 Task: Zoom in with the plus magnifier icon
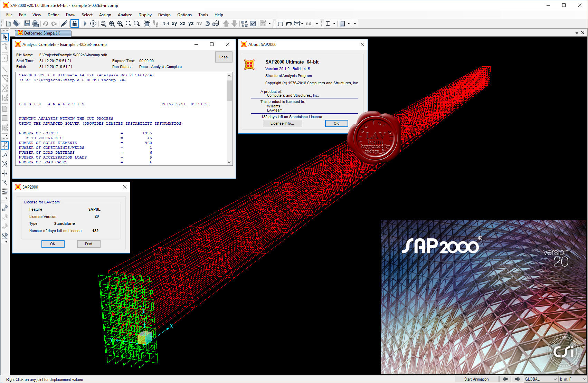128,23
